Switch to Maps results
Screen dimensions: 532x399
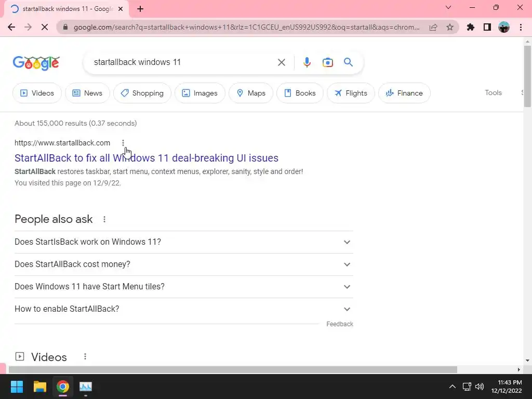pos(251,93)
